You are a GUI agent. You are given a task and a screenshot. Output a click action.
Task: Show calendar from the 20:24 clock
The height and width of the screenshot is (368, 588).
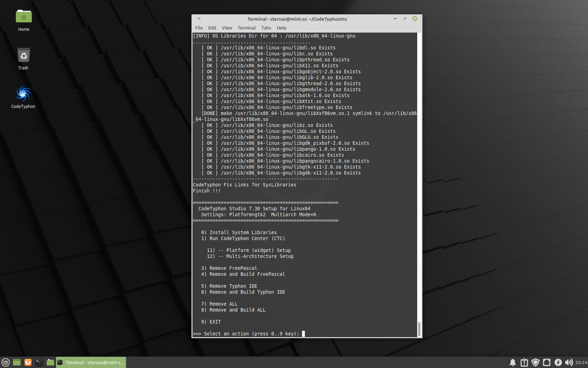(x=581, y=363)
